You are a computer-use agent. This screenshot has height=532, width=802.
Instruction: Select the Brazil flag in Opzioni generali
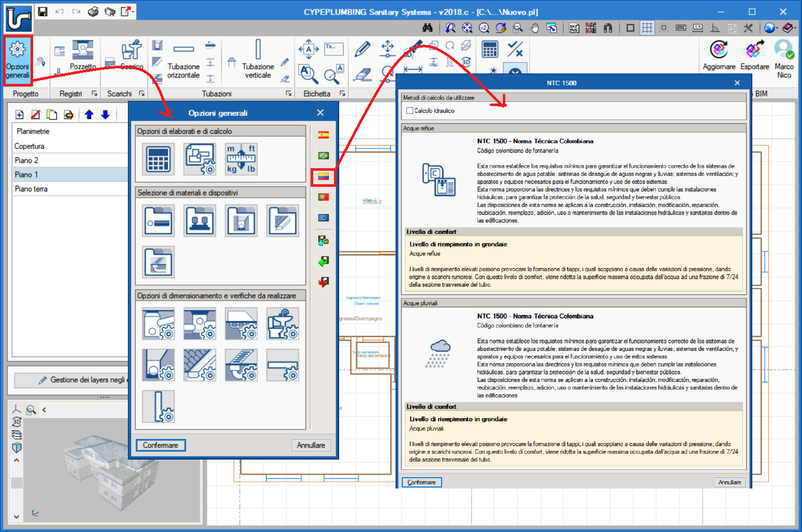click(324, 156)
